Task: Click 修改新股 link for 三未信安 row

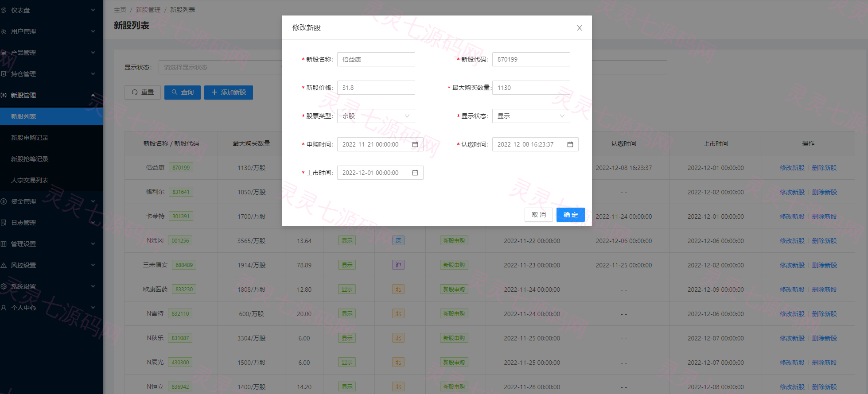Action: pos(792,265)
